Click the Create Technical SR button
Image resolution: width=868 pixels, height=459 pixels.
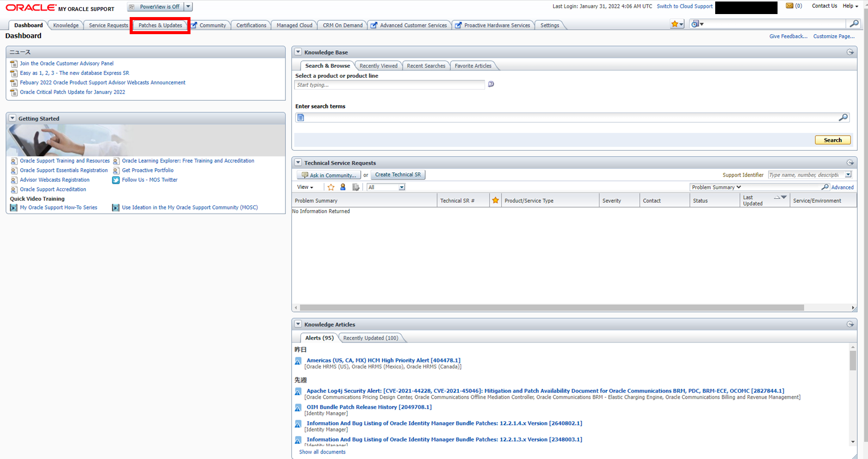398,174
